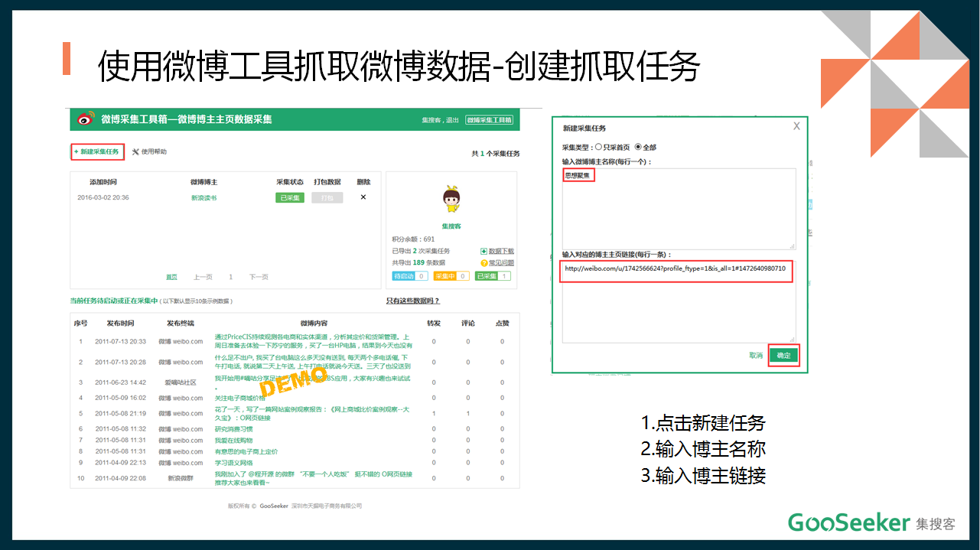
Task: Click the orange question mark icon
Action: click(x=483, y=262)
